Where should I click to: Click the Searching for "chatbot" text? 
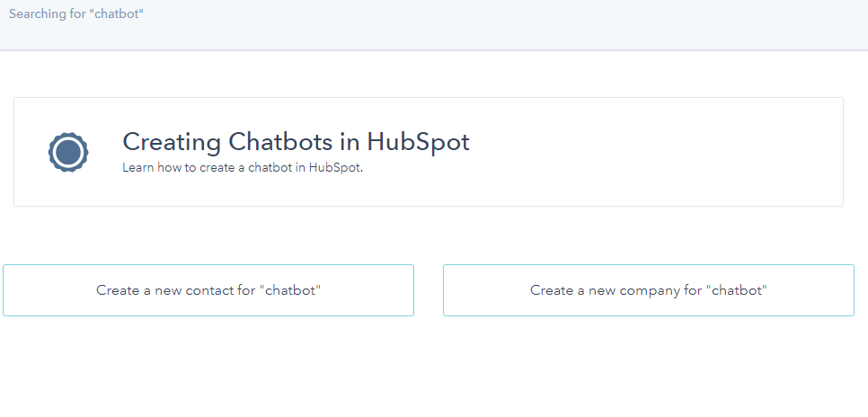point(76,13)
